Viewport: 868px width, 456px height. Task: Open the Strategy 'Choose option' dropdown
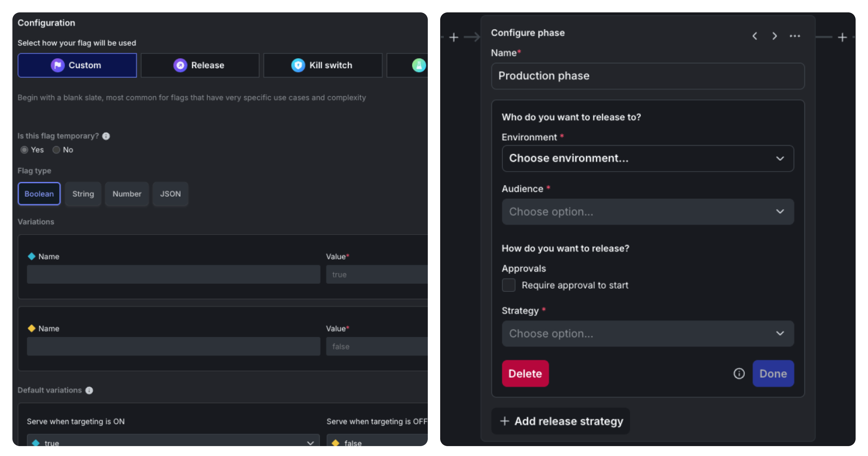tap(648, 334)
